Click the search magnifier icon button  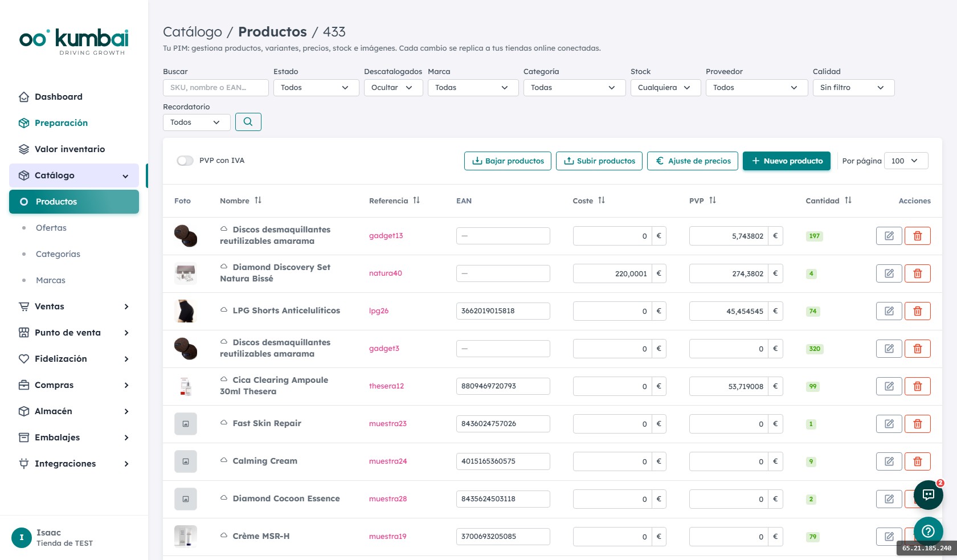(248, 122)
